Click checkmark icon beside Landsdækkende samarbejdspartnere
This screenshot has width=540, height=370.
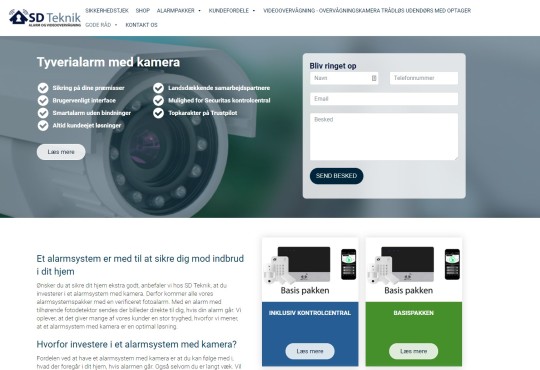(x=158, y=88)
